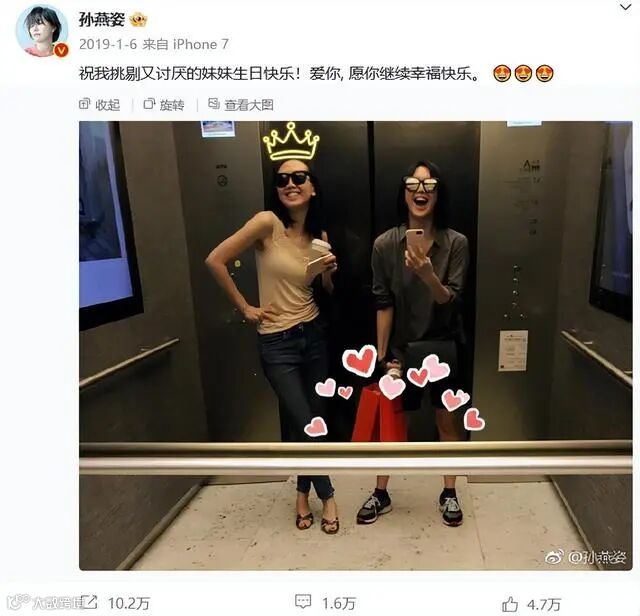
Task: Toggle the thumbs-up like icon
Action: [510, 603]
